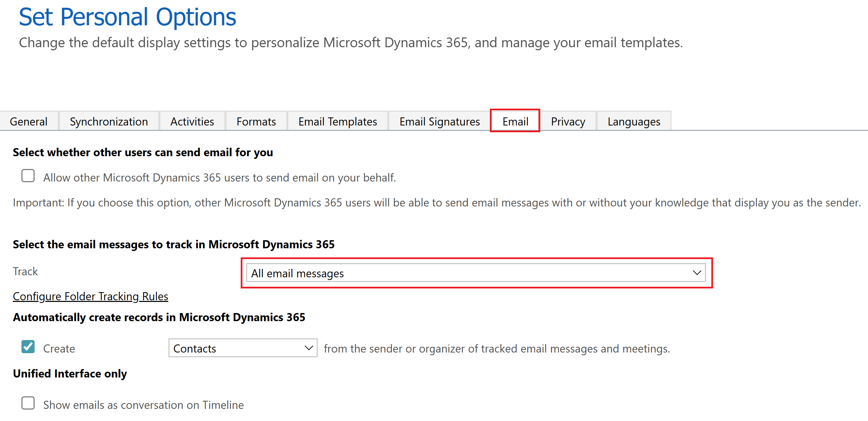Click the 'Unified Interface only' heading
868x421 pixels.
point(70,374)
